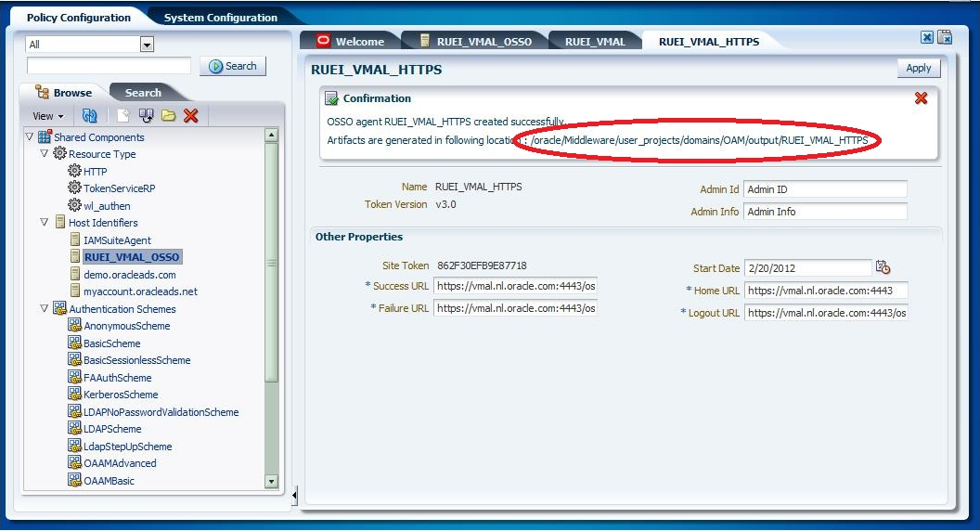Switch to the System Configuration tab

click(221, 18)
